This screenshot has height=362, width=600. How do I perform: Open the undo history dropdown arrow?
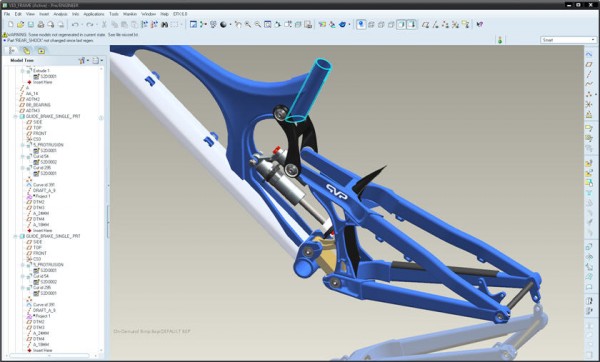pyautogui.click(x=82, y=24)
